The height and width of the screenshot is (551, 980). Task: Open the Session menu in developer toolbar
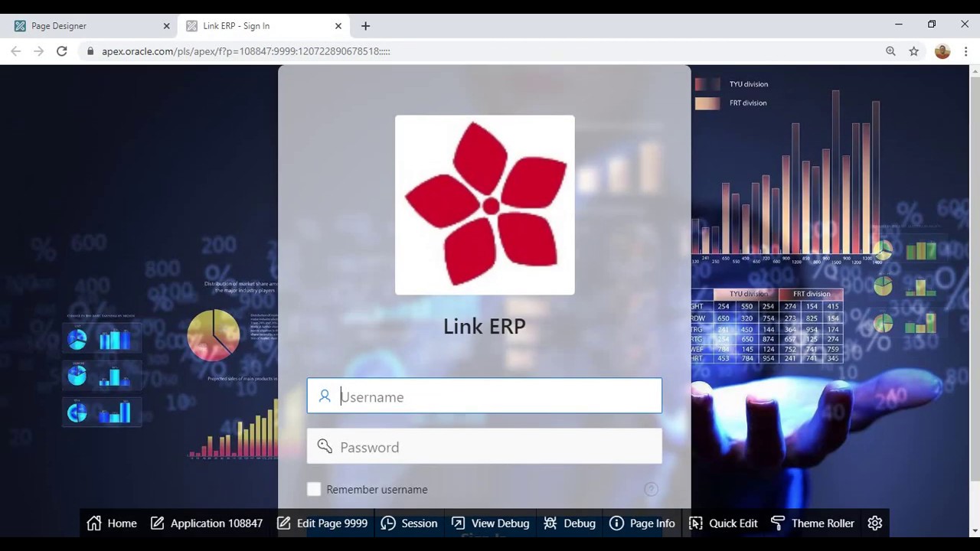tap(410, 523)
